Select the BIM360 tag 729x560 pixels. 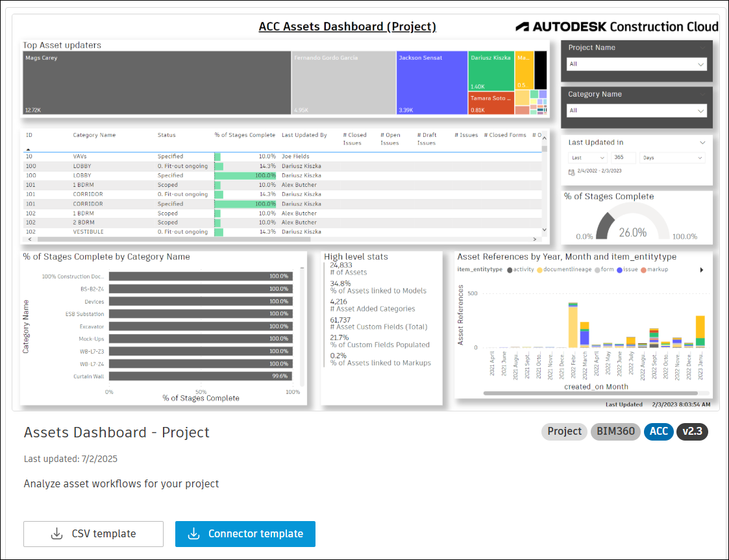(x=615, y=432)
